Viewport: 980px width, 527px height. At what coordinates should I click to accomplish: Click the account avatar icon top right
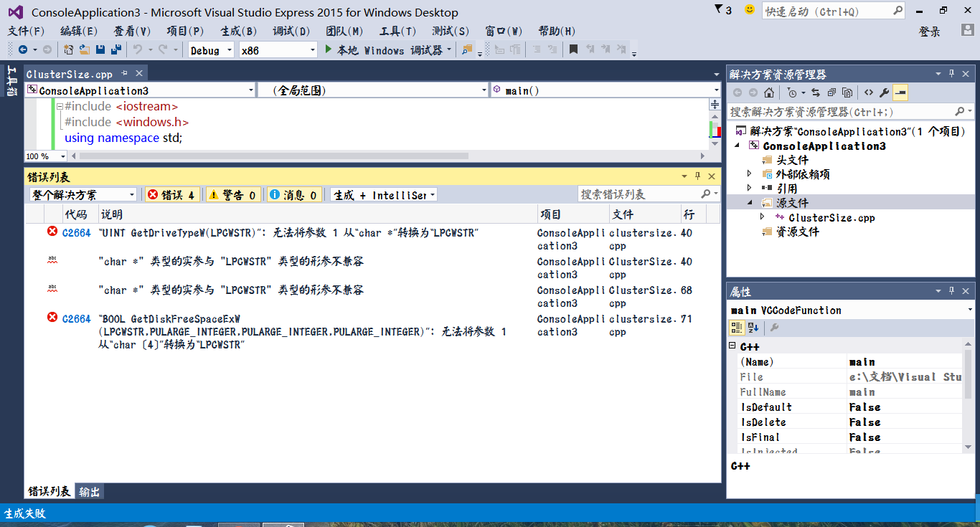tap(967, 31)
